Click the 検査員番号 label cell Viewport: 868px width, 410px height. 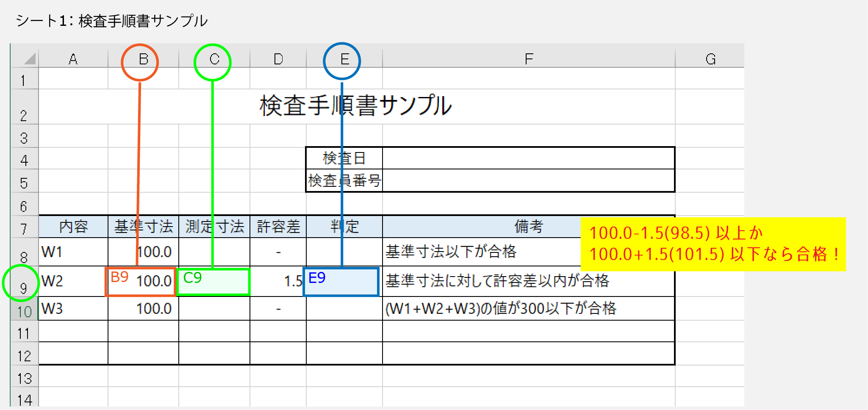pyautogui.click(x=344, y=181)
